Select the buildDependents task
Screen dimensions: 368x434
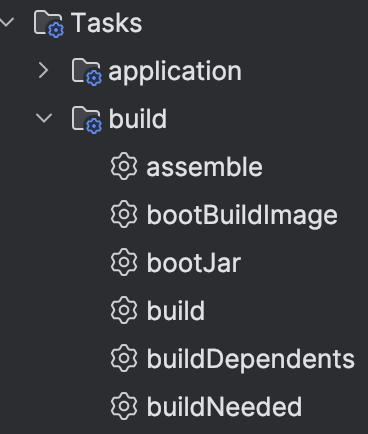pyautogui.click(x=251, y=360)
